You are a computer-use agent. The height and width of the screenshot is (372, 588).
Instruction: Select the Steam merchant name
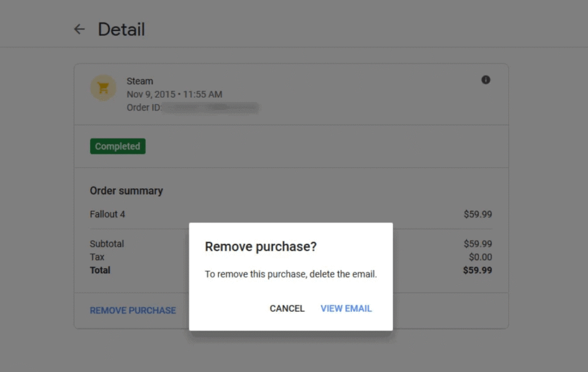click(140, 81)
